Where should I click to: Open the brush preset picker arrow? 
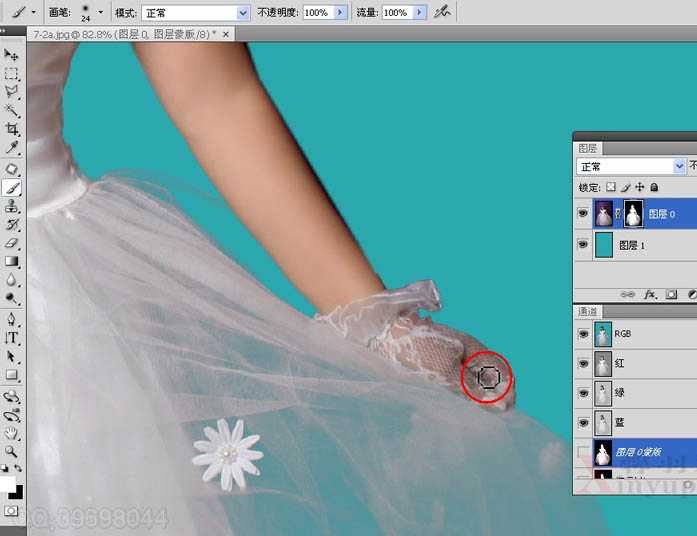tap(100, 13)
